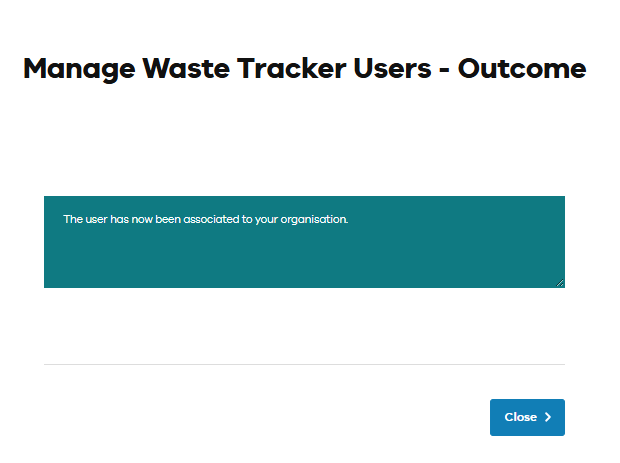Click the 'Close' label text on the button
The height and width of the screenshot is (463, 620).
520,417
